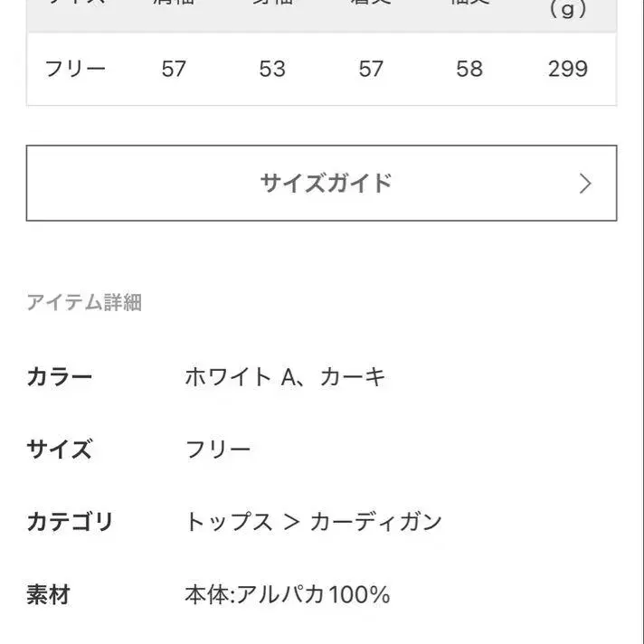Click the サイズ label in item details
Viewport: 644px width, 644px height.
point(60,450)
